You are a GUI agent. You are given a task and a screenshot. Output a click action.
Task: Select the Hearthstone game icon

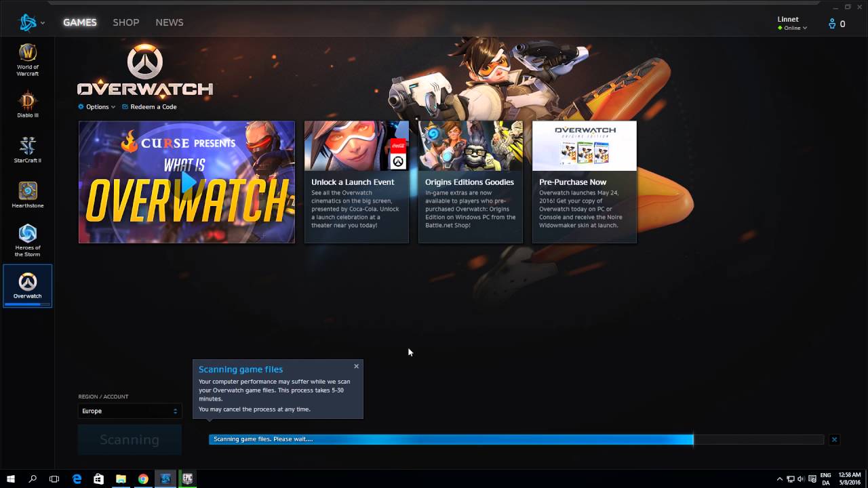point(27,195)
